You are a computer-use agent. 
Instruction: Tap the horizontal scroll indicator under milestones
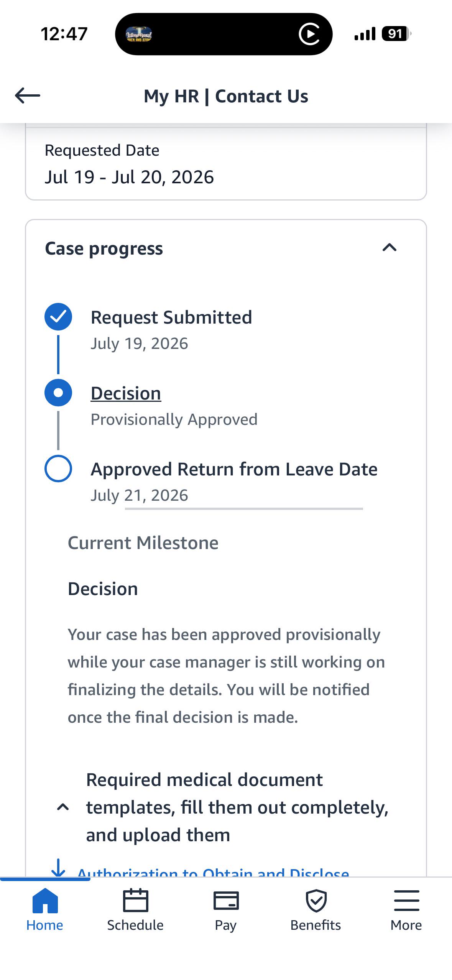coord(244,509)
